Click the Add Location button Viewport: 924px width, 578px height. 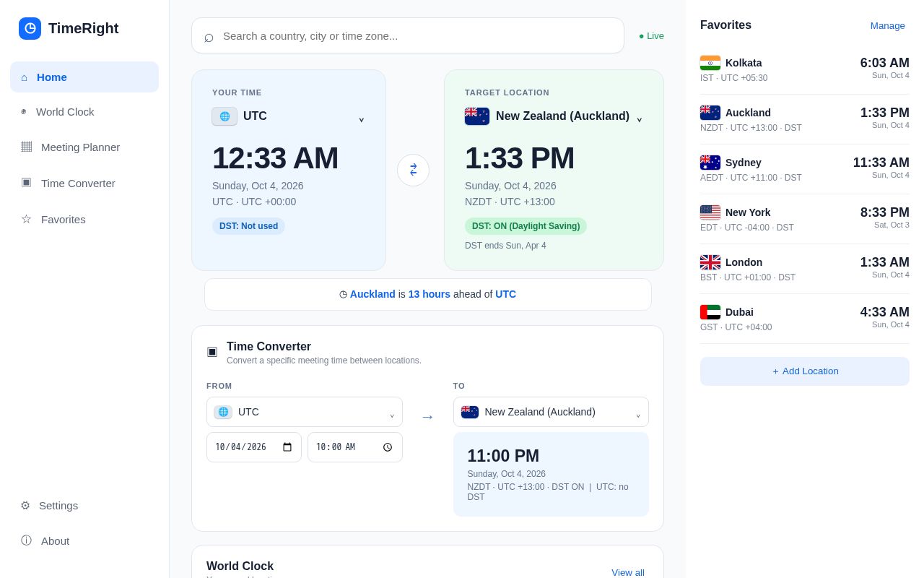coord(805,371)
